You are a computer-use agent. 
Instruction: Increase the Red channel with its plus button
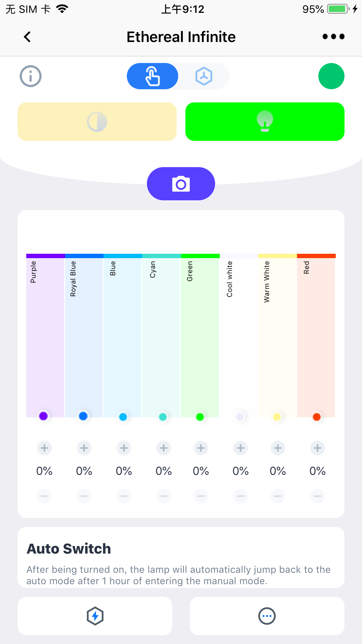317,448
